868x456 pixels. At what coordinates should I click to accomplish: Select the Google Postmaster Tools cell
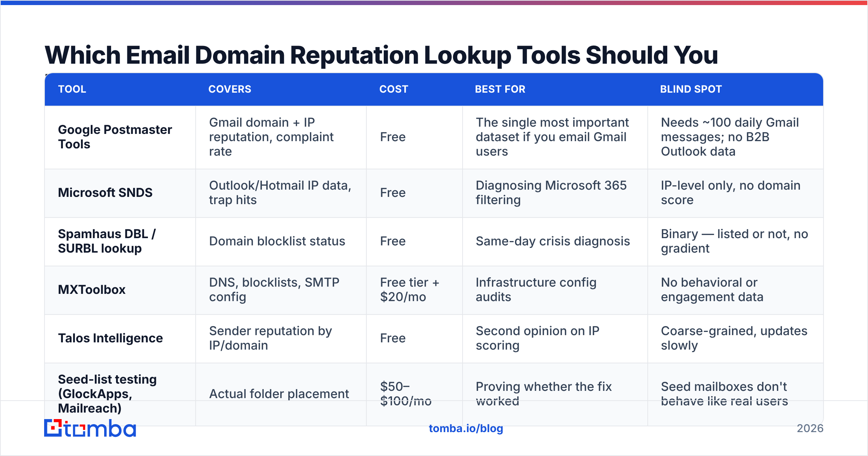[x=120, y=137]
